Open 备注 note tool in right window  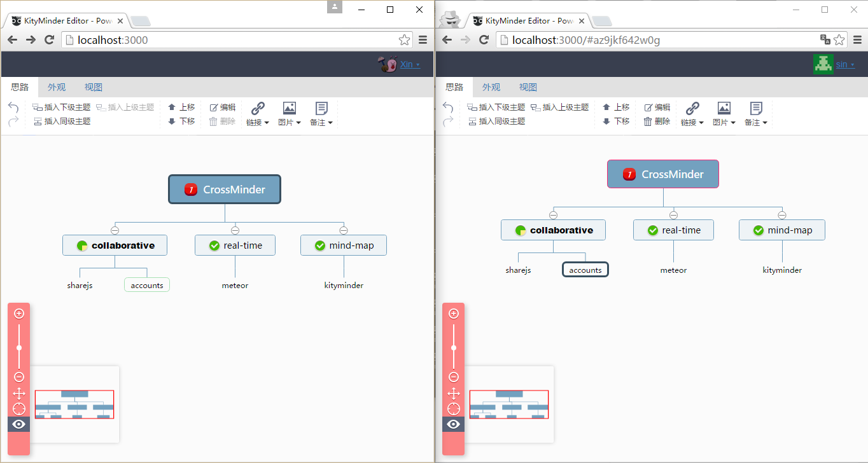[x=756, y=114]
